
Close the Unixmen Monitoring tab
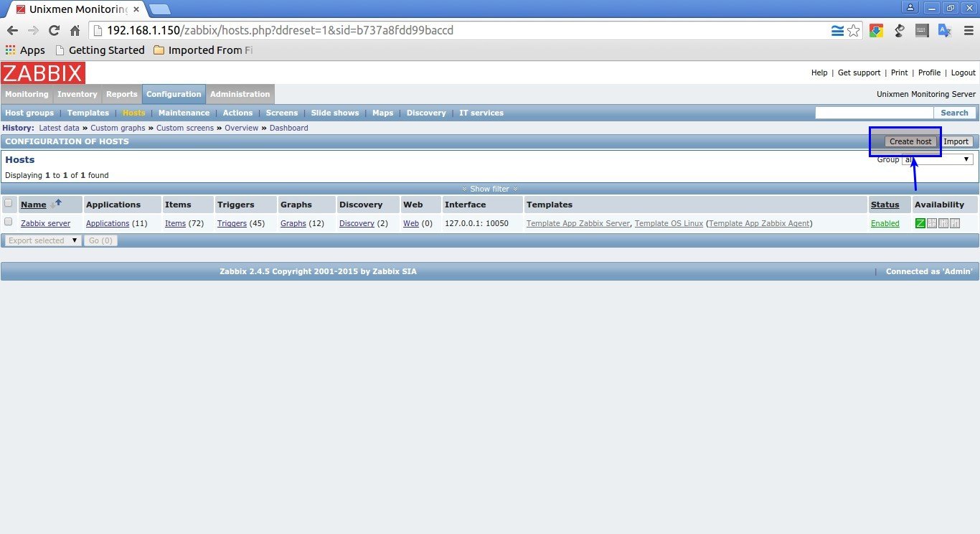tap(136, 9)
